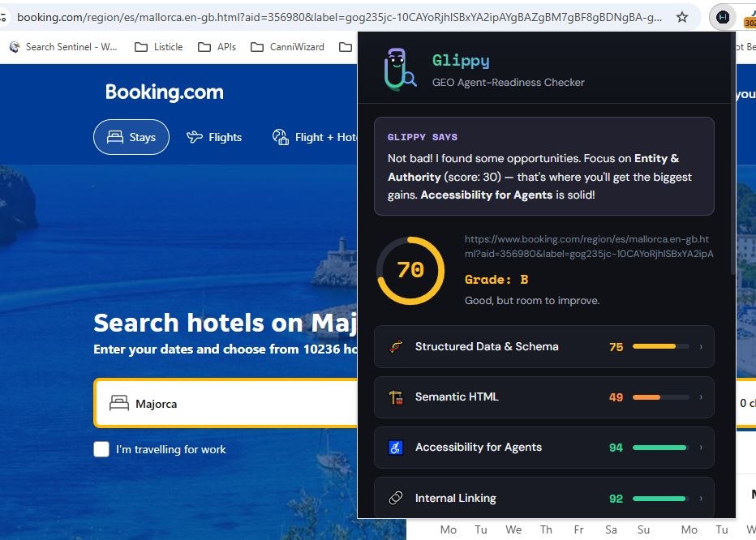Expand the Semantic HTML score details
Viewport: 756px width, 540px height.
[701, 396]
